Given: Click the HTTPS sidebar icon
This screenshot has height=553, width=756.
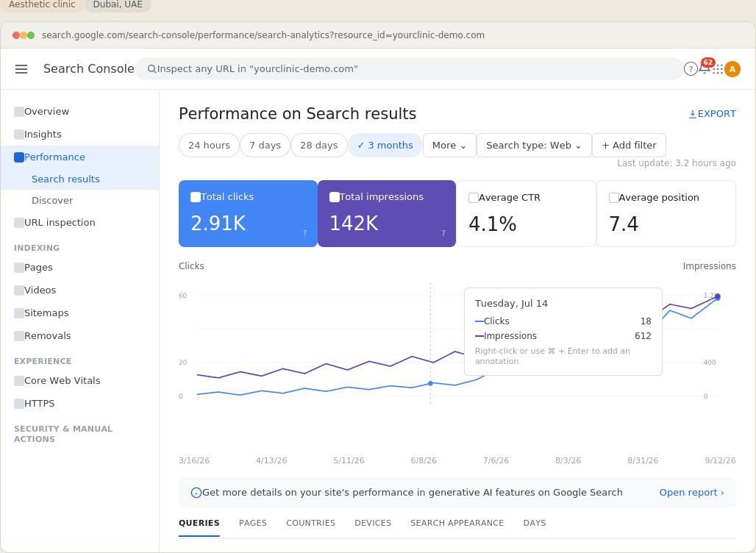Looking at the screenshot, I should click(x=19, y=404).
